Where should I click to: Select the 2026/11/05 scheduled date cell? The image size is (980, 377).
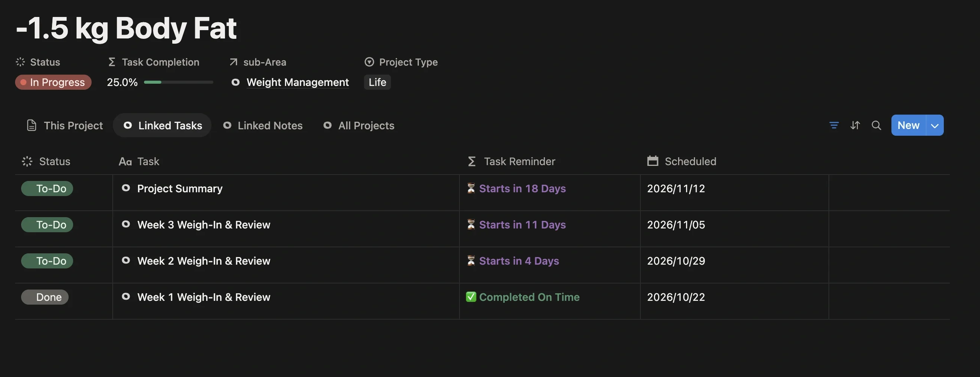click(x=734, y=228)
